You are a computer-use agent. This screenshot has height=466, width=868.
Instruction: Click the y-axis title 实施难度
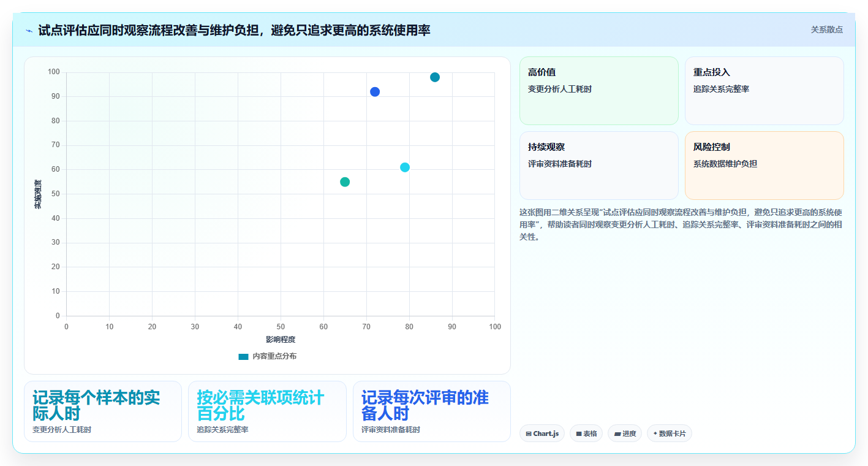pyautogui.click(x=38, y=194)
